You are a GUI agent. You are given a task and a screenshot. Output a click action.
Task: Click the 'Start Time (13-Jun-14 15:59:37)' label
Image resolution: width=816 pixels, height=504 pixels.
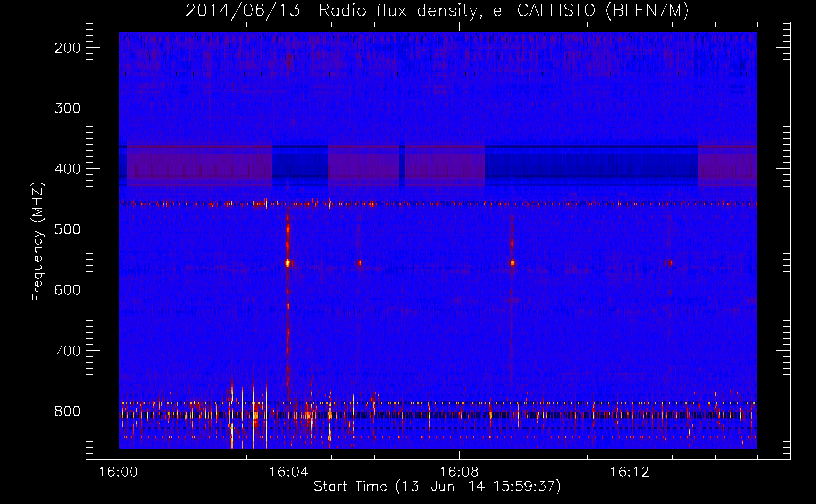(437, 487)
